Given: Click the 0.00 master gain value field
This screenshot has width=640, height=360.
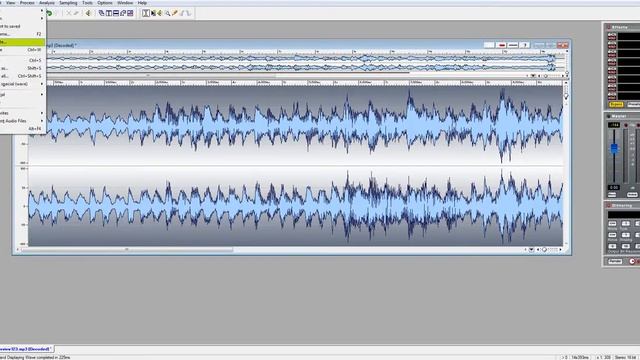Looking at the screenshot, I should pyautogui.click(x=614, y=187).
